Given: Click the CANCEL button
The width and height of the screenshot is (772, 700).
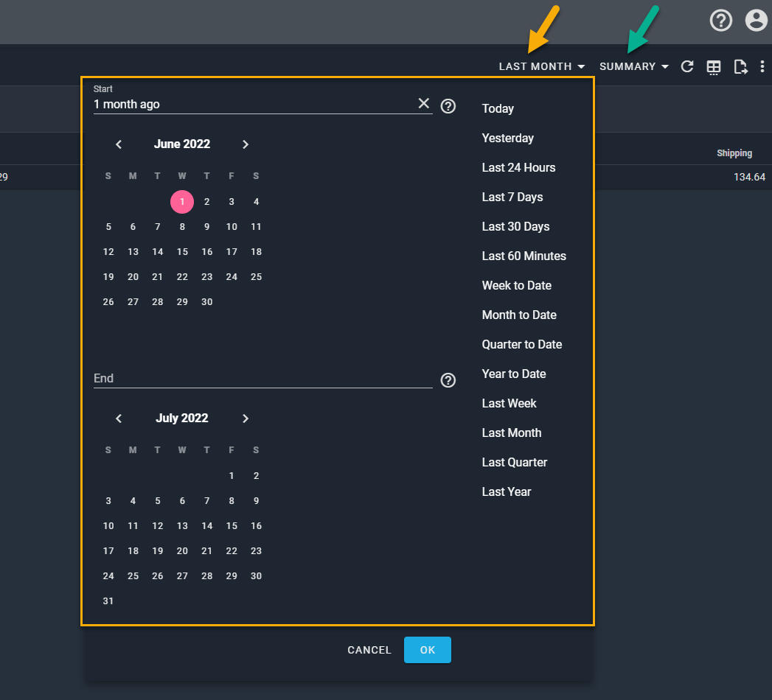Looking at the screenshot, I should (369, 650).
